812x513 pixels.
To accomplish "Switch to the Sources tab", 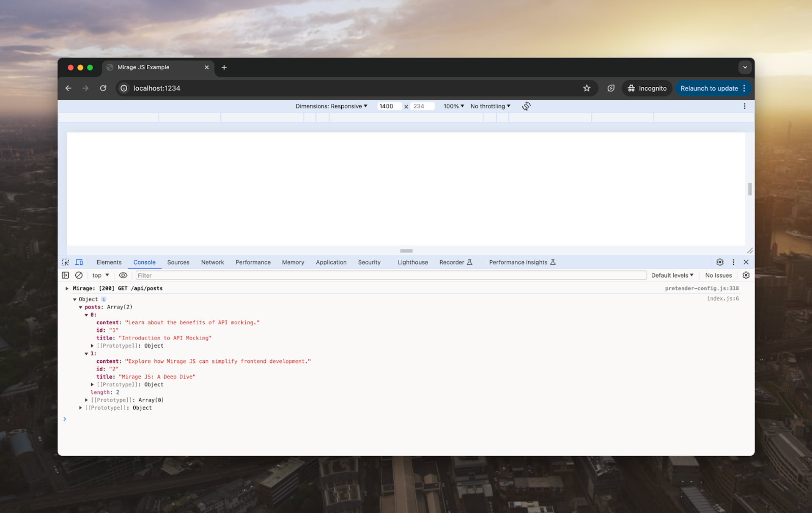I will click(178, 262).
